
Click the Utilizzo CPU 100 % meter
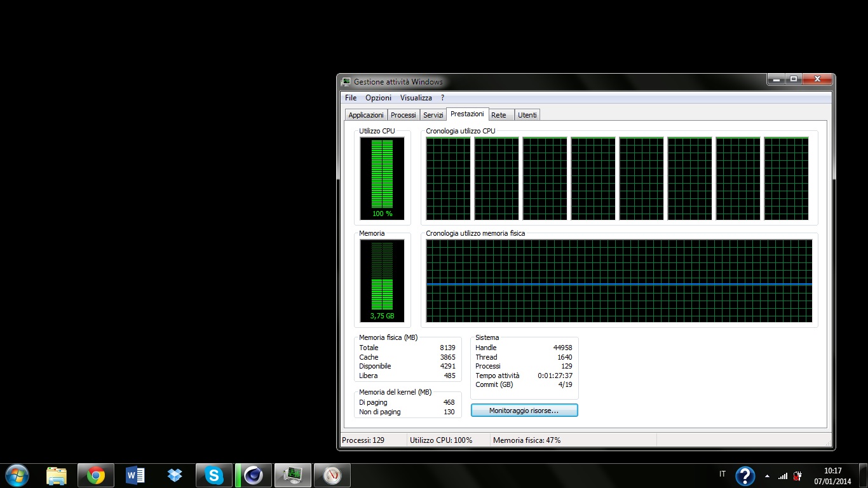pos(382,178)
